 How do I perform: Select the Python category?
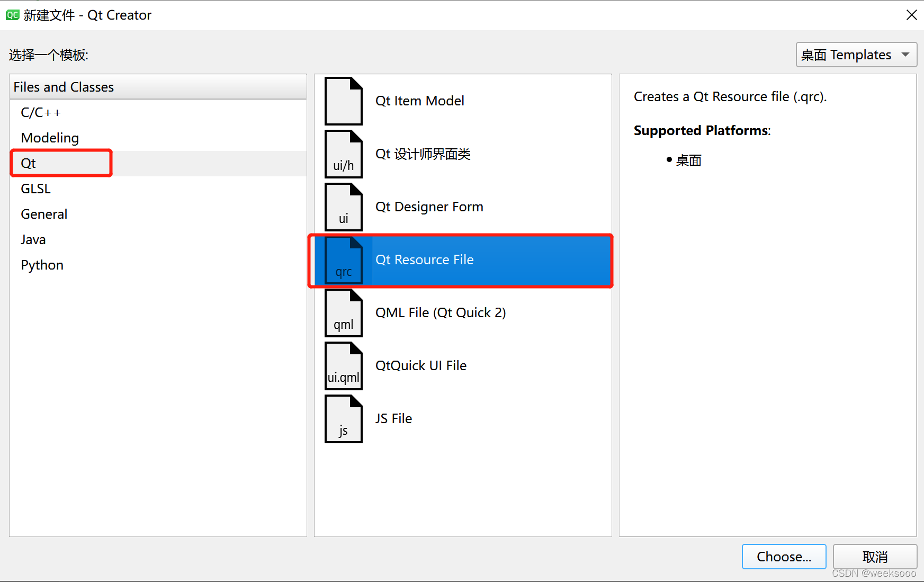click(x=158, y=265)
